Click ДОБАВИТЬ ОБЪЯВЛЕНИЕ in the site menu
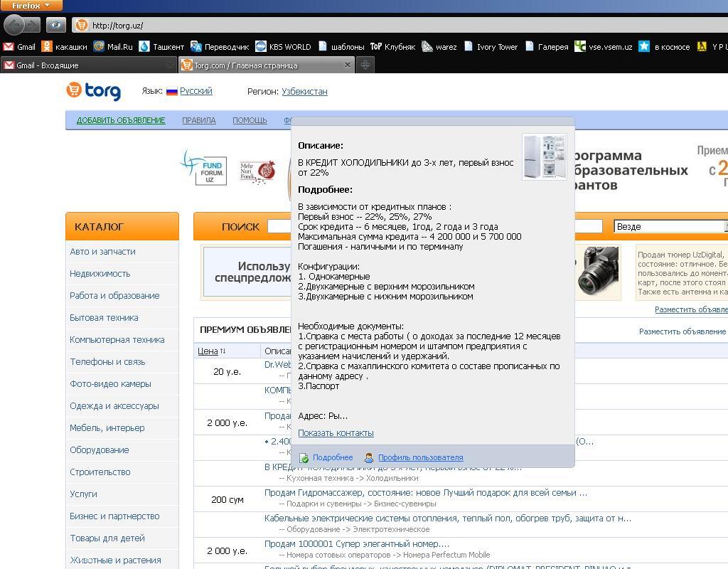728x569 pixels. 121,120
